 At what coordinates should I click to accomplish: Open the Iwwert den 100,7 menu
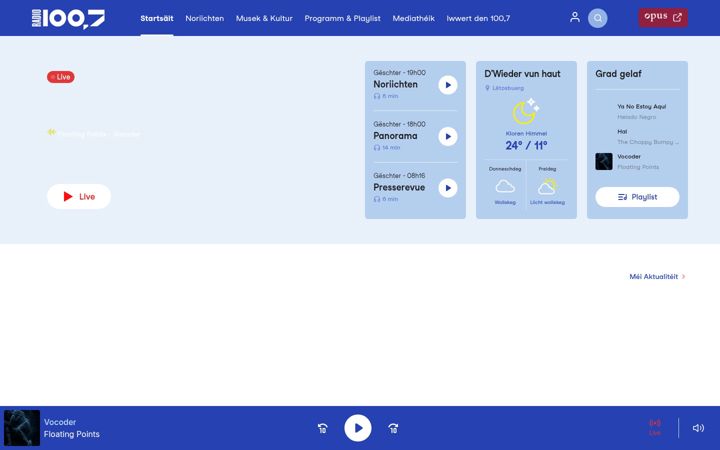478,18
